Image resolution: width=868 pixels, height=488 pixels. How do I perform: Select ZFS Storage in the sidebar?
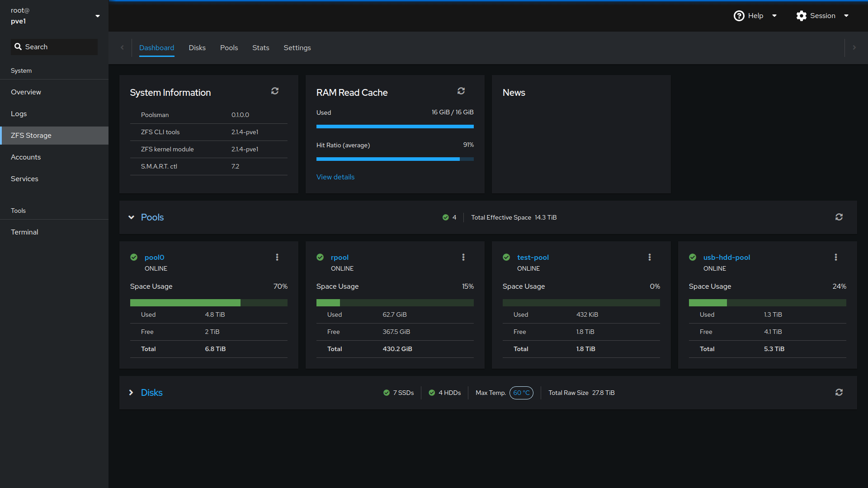coord(54,136)
